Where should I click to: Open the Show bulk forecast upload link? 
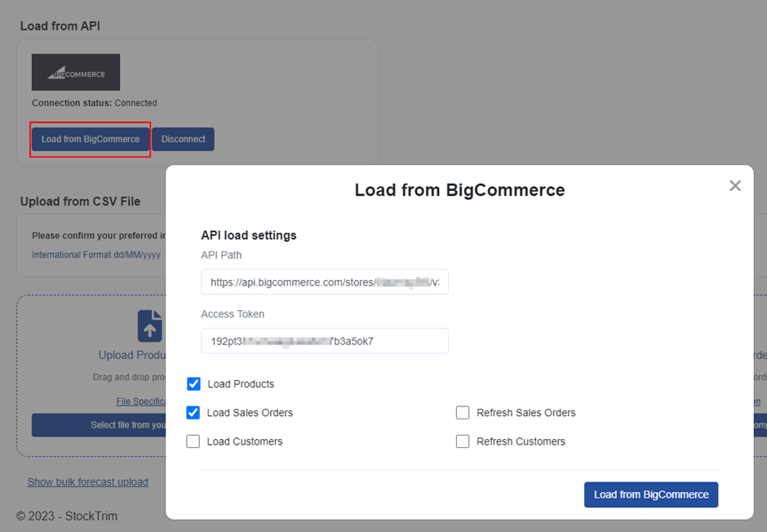click(88, 482)
